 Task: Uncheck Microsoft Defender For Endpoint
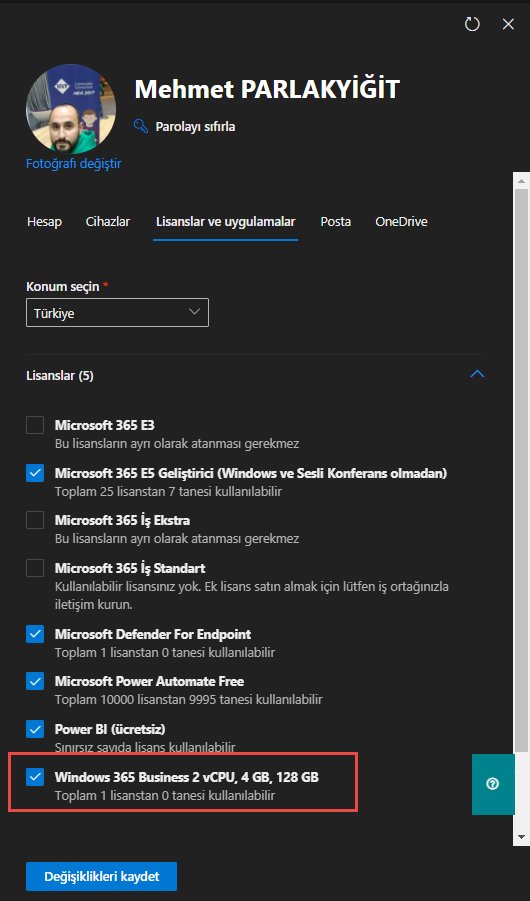pyautogui.click(x=35, y=634)
